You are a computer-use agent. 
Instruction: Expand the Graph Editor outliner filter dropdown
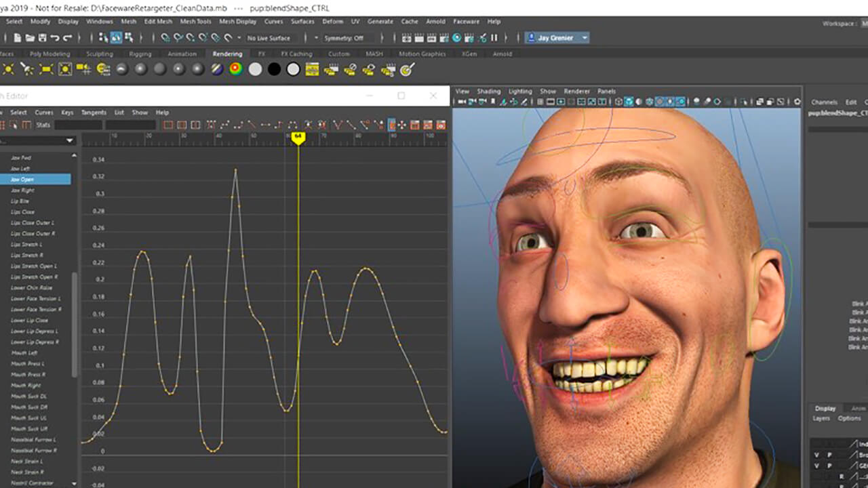[69, 140]
